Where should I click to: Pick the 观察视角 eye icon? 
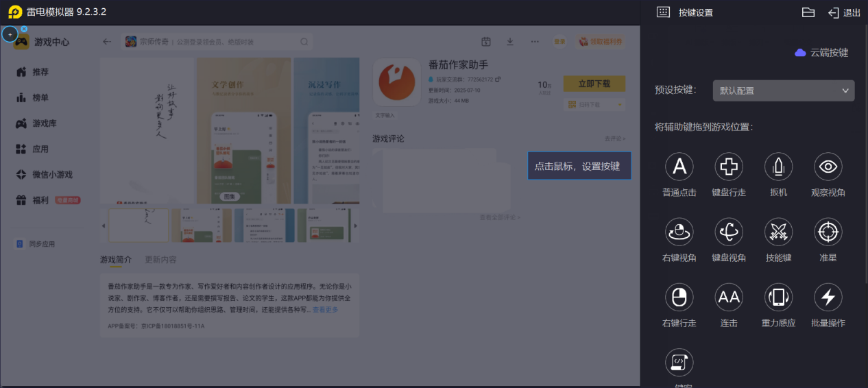pos(828,167)
